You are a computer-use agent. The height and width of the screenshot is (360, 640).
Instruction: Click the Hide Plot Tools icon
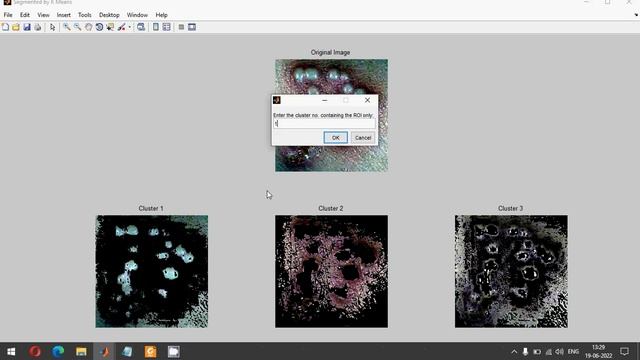(181, 27)
